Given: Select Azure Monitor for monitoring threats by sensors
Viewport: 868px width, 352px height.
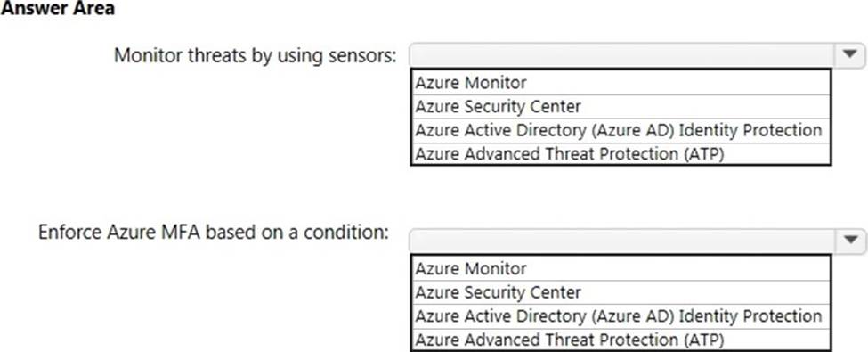Looking at the screenshot, I should (x=621, y=83).
